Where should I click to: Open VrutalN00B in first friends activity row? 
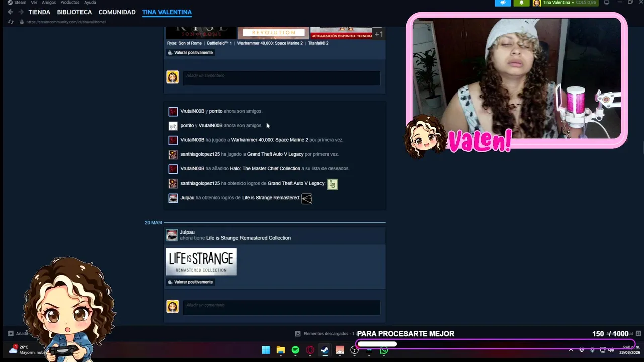192,111
